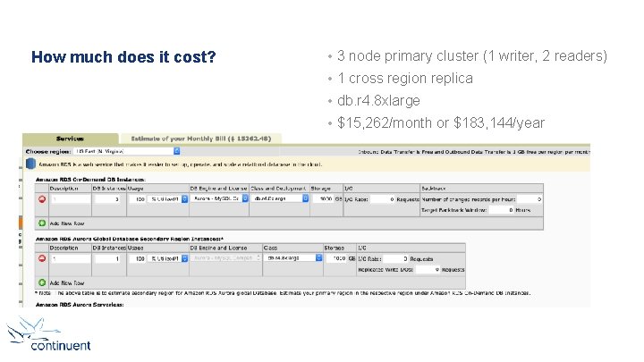644x362 pixels.
Task: Click the 'How much does it cost?' slide title
Action: point(123,56)
